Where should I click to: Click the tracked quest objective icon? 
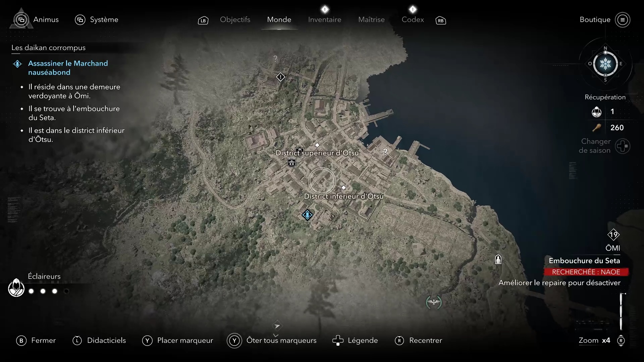[x=17, y=64]
